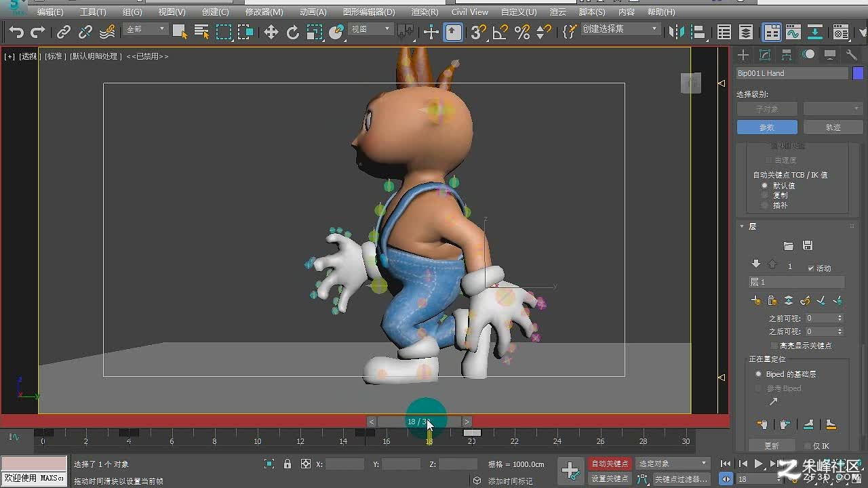Viewport: 868px width, 488px height.
Task: Toggle the Spinner Snap icon
Action: pos(544,32)
